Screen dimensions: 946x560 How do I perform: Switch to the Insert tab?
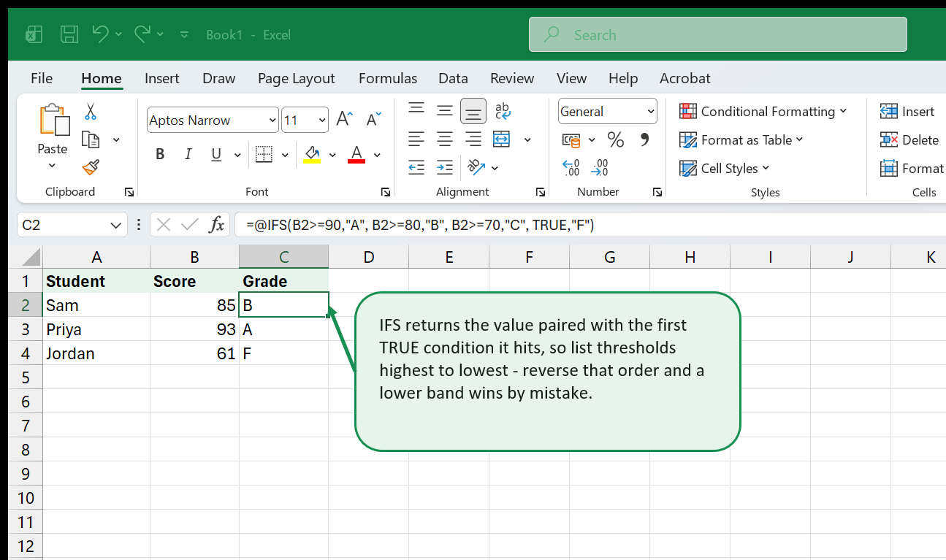click(x=162, y=78)
